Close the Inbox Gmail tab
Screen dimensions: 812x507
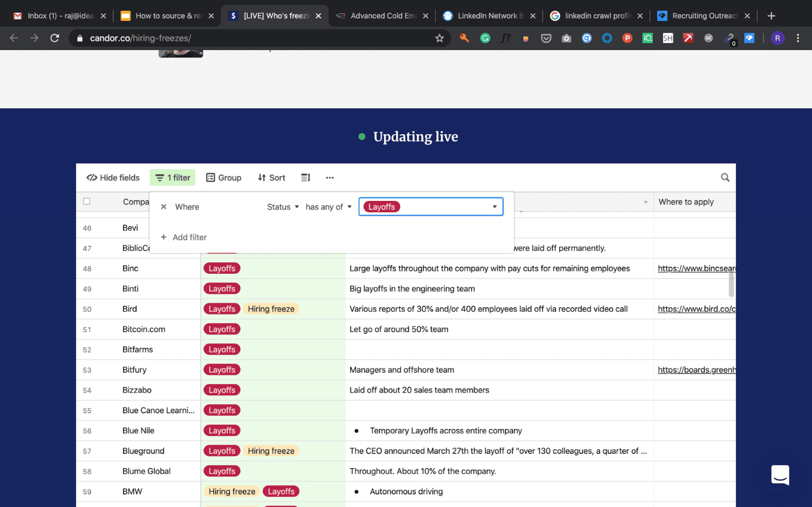pyautogui.click(x=103, y=16)
